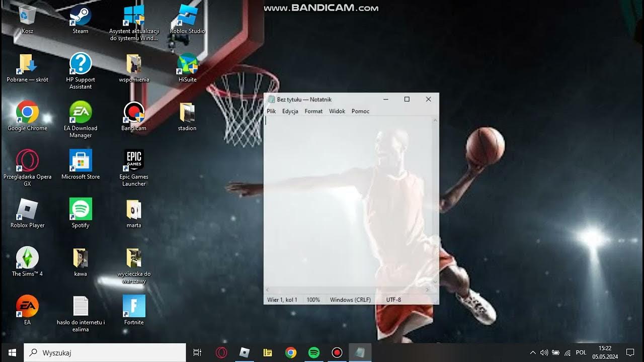Open the Windows Start menu
The height and width of the screenshot is (362, 644).
pyautogui.click(x=12, y=352)
